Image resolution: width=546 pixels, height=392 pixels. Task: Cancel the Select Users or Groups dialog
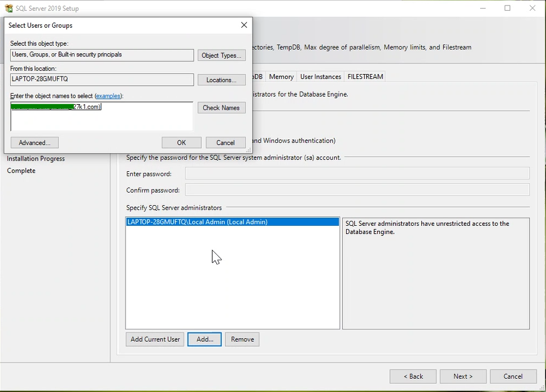pos(226,142)
